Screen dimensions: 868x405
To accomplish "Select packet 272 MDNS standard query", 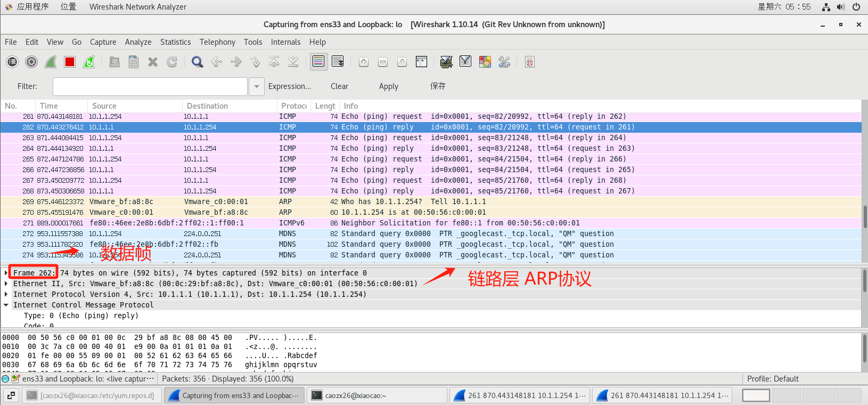I will tap(431, 233).
